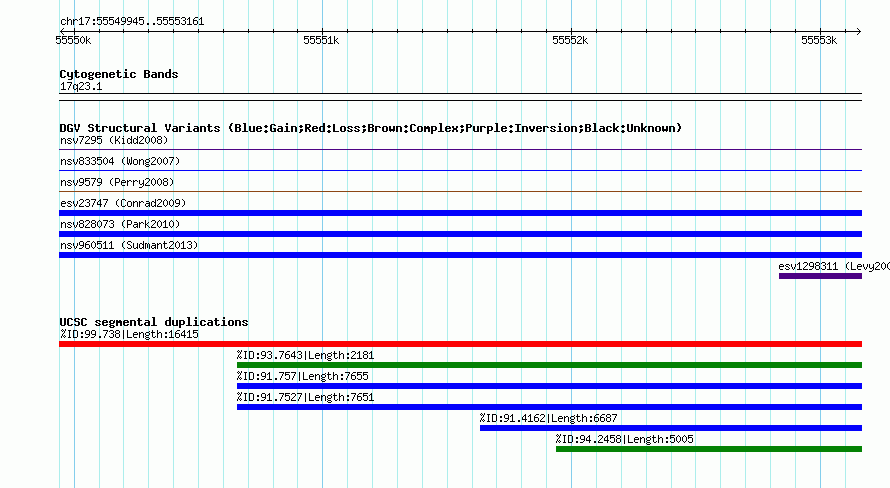
Task: Select variant esv23747 (Conrad2009) label
Action: (123, 203)
